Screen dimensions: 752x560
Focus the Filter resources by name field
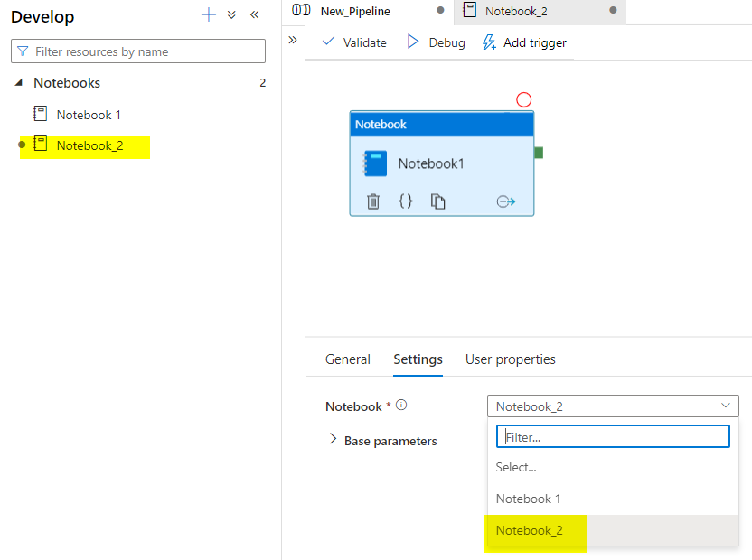tap(145, 51)
